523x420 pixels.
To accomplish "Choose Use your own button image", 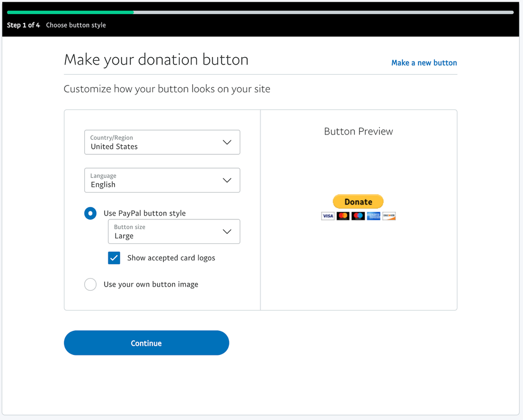I will coord(90,284).
